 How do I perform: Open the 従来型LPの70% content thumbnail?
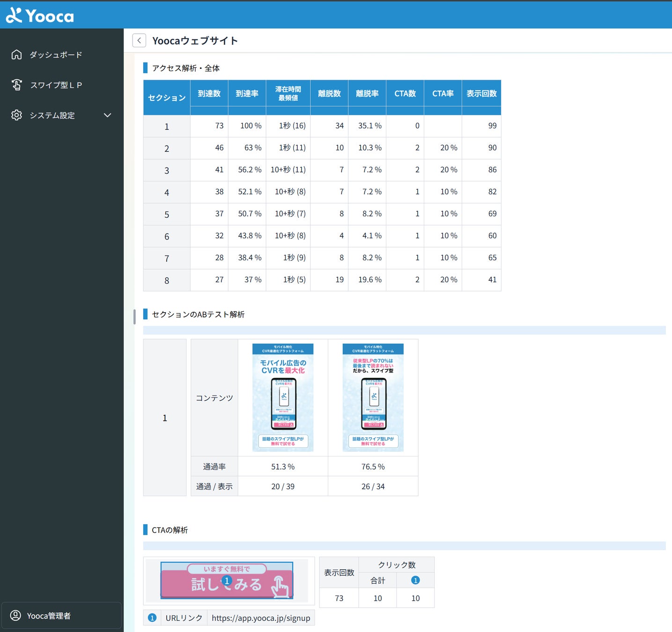tap(373, 397)
